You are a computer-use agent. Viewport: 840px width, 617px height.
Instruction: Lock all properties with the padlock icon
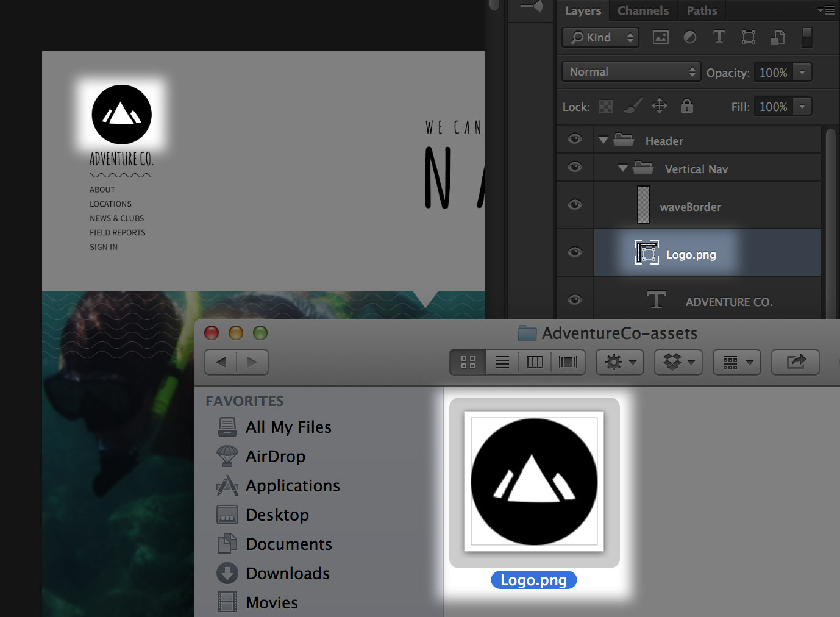(x=687, y=106)
